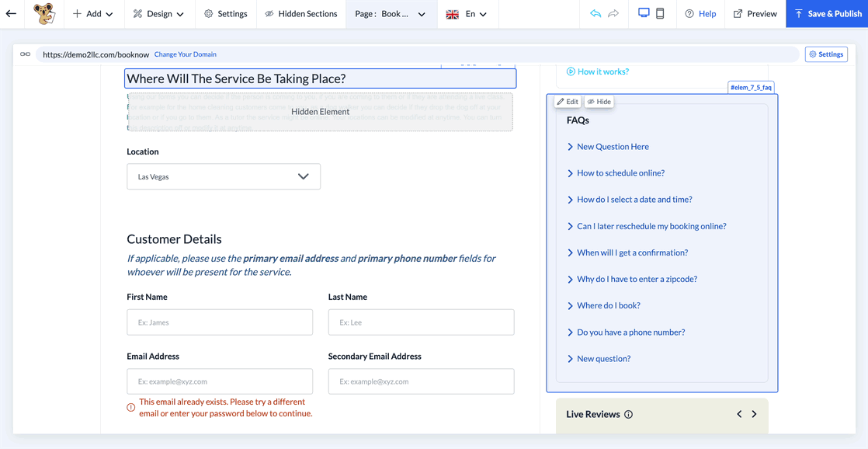The image size is (868, 449).
Task: Click the First Name input field
Action: [x=220, y=322]
